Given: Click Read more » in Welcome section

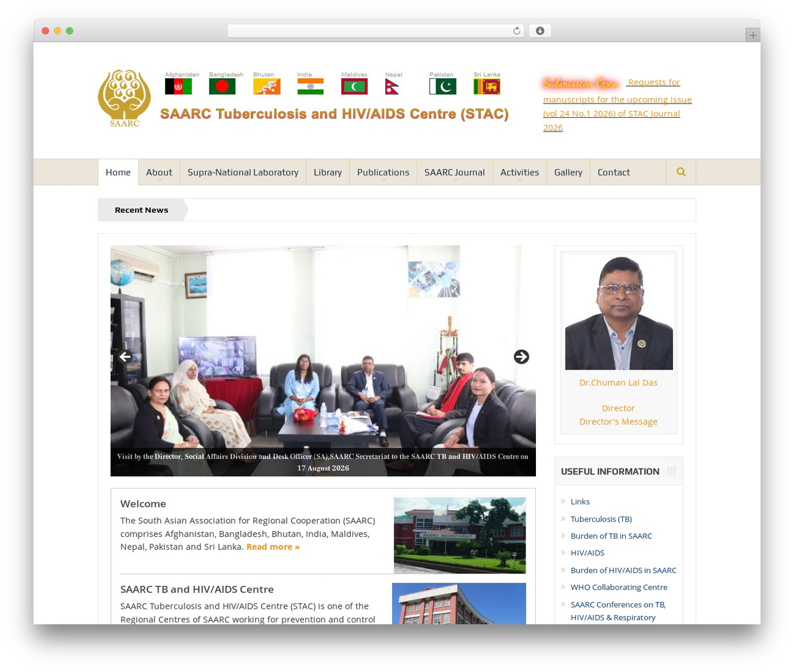Looking at the screenshot, I should [x=273, y=547].
